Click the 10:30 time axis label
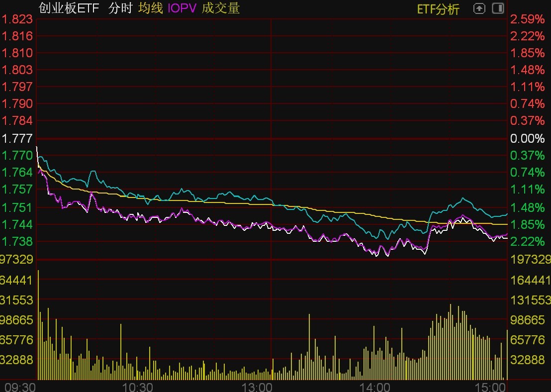Viewport: 551px width, 392px height. pyautogui.click(x=137, y=388)
